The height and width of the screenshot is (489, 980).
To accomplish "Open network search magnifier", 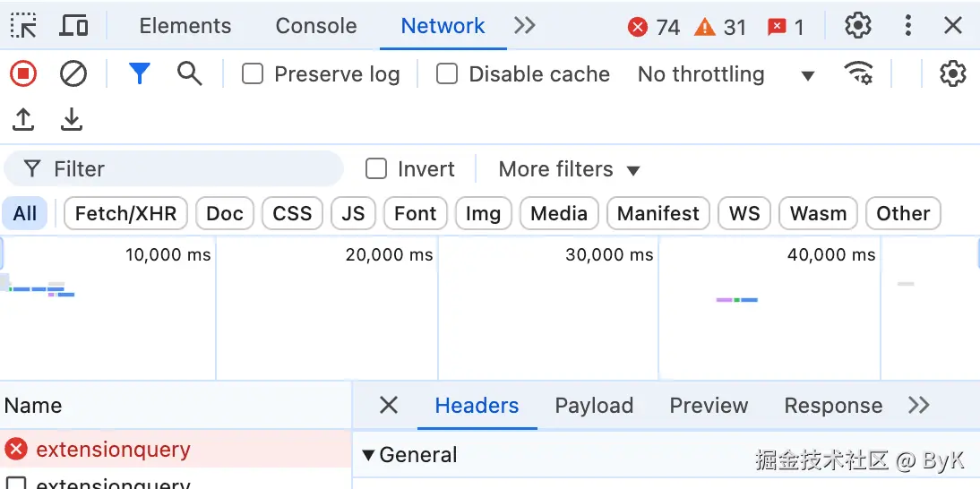I will pos(189,74).
